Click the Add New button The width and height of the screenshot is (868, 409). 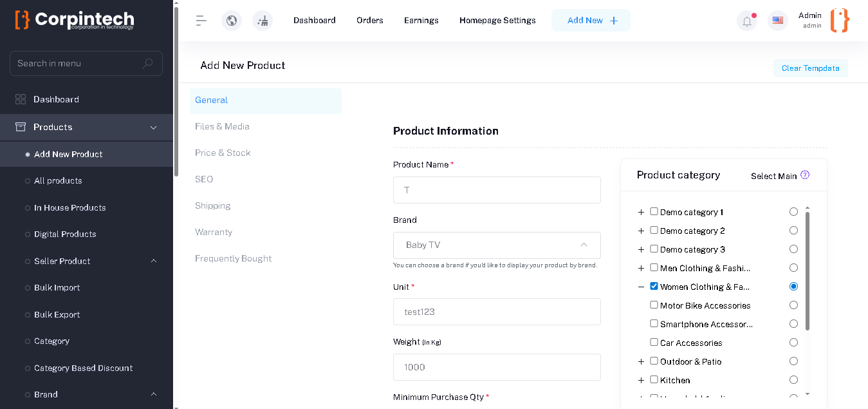pos(591,21)
